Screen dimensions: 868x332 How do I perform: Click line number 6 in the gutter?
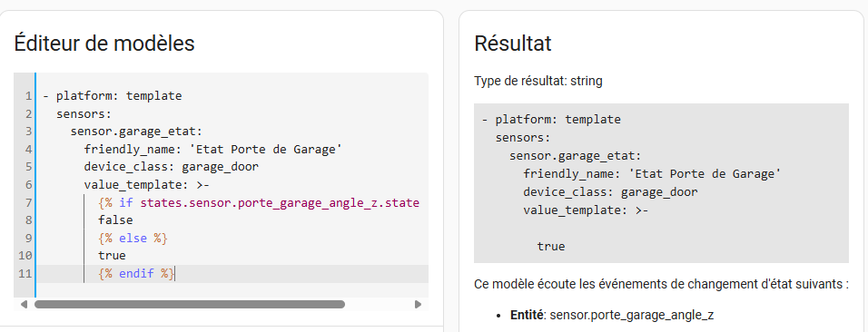pos(27,184)
